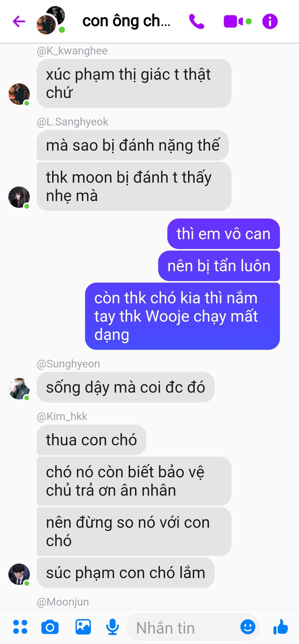Select the message "thua con chó"

[91, 440]
